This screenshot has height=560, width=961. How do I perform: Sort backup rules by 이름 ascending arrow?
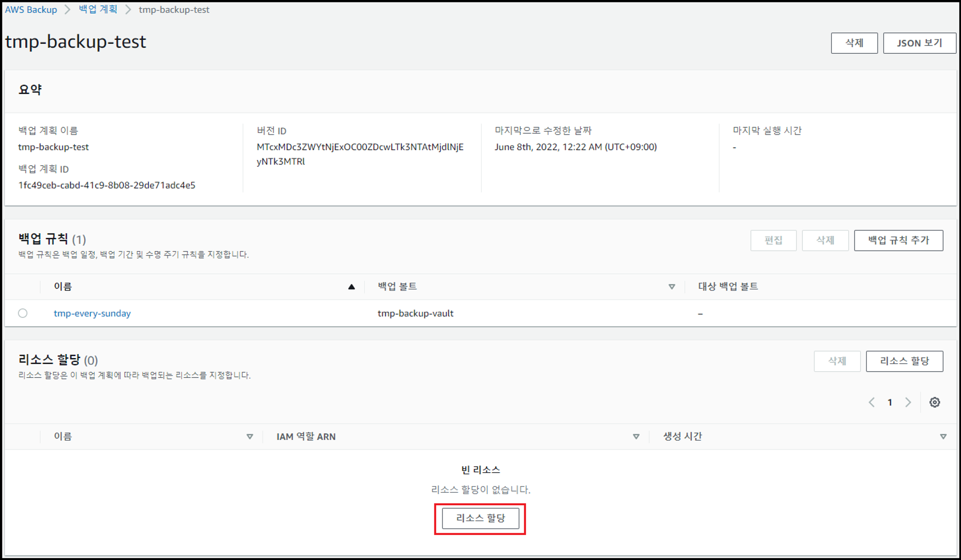point(351,287)
